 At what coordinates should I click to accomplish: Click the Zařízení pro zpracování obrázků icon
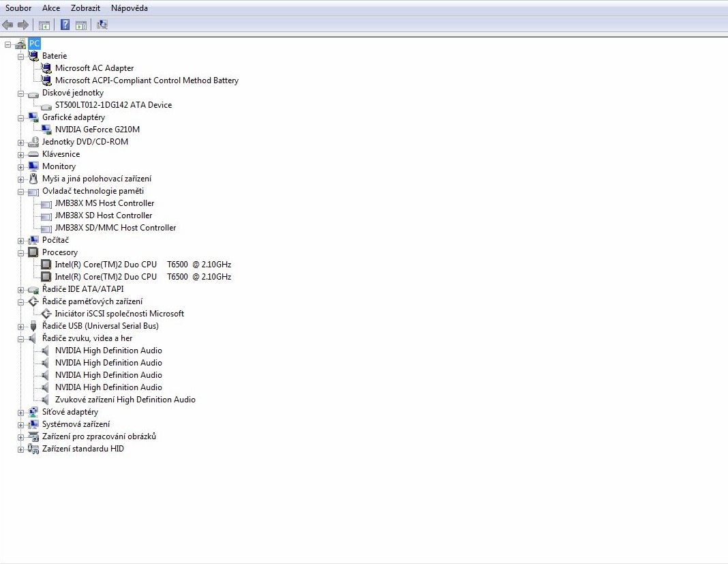(33, 436)
